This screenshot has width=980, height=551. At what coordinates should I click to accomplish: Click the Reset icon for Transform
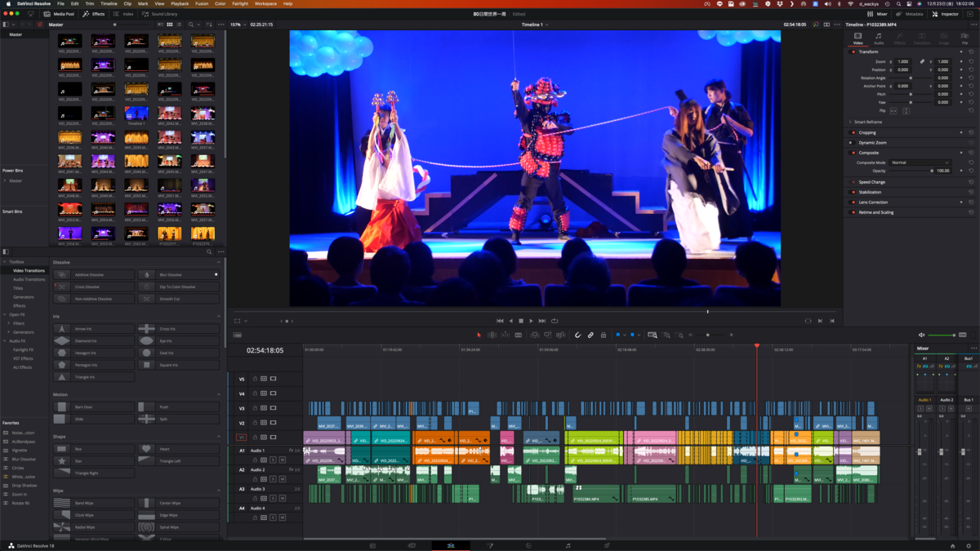click(971, 51)
